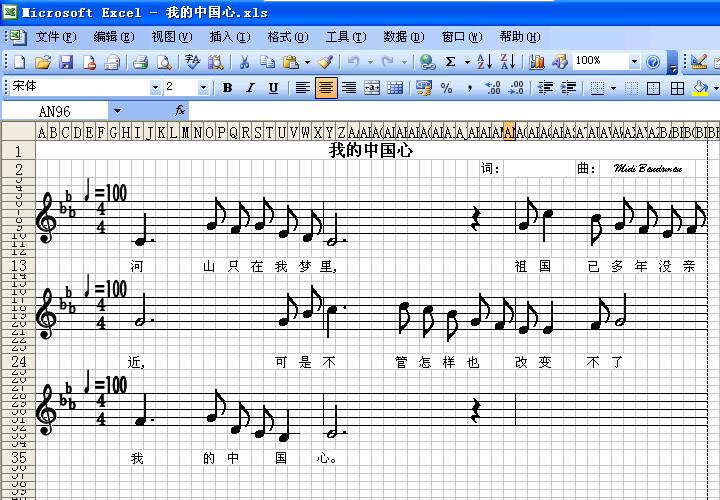Align cell text to the left
720x500 pixels.
302,88
